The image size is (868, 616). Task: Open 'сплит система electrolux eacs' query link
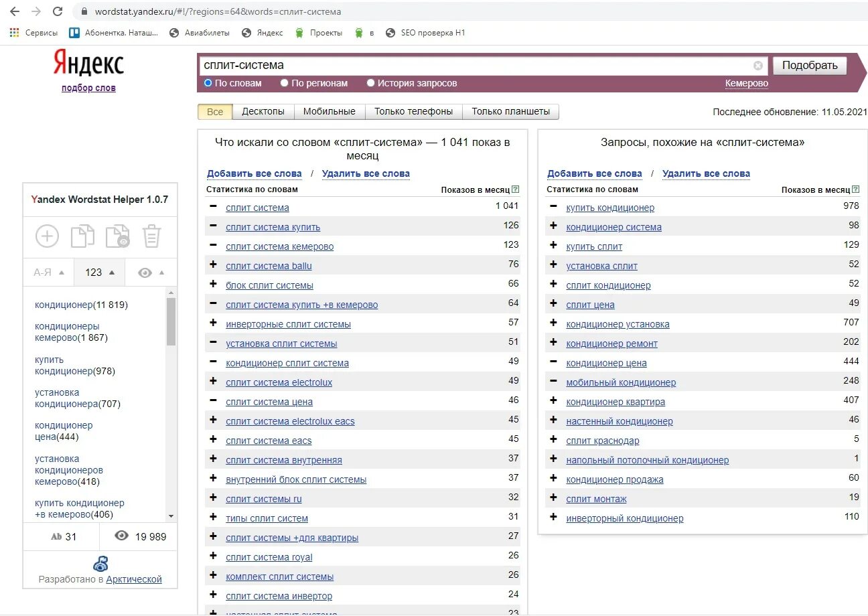(x=290, y=421)
